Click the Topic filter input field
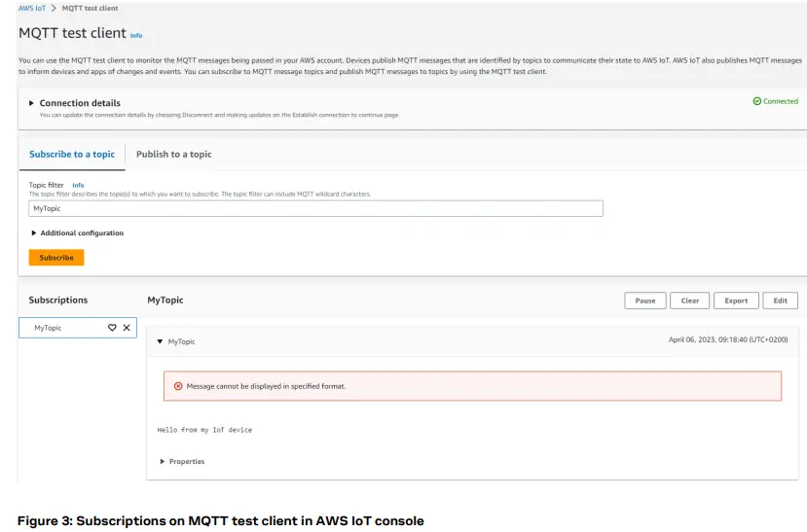 click(315, 208)
